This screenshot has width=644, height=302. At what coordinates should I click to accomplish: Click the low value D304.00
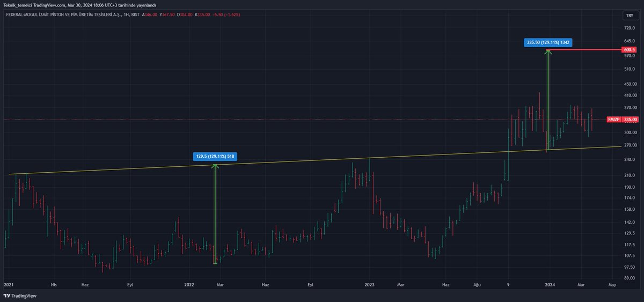coord(186,14)
